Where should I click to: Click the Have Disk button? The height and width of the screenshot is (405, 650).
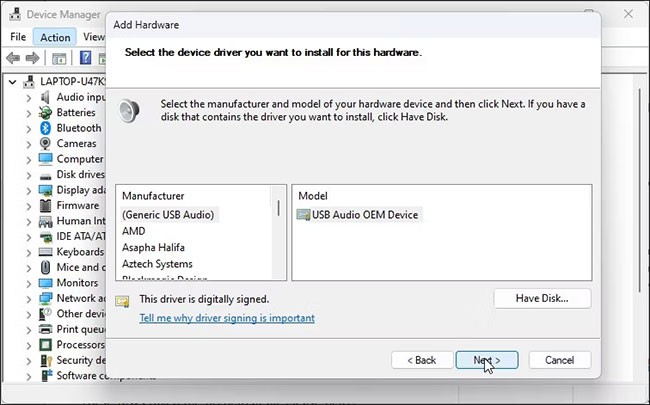pos(542,298)
